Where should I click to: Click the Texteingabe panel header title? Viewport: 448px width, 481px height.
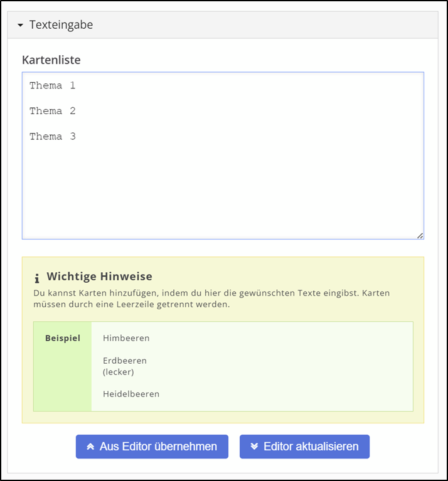[61, 25]
